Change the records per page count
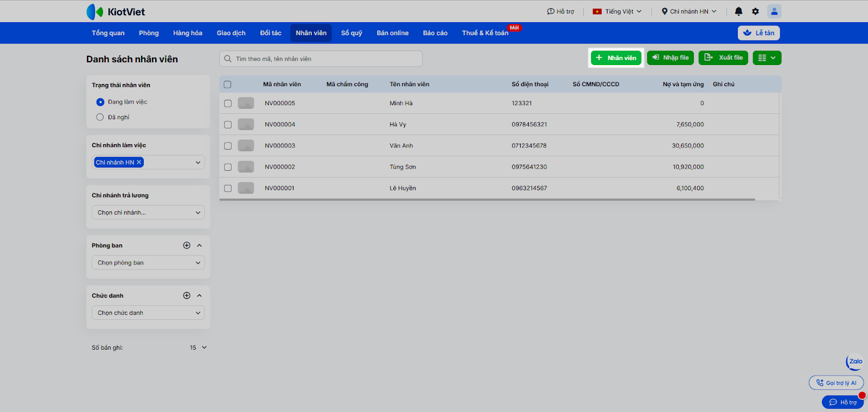The height and width of the screenshot is (412, 868). (198, 347)
